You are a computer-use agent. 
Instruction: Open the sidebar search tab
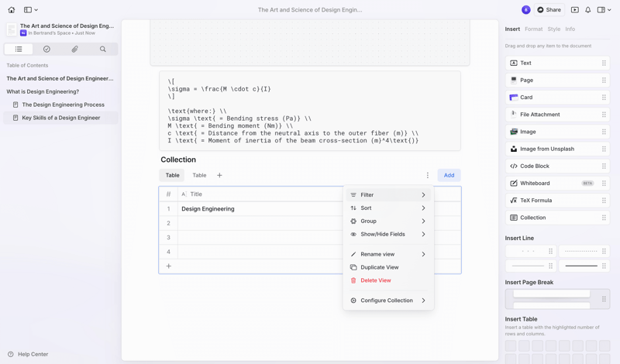click(102, 49)
